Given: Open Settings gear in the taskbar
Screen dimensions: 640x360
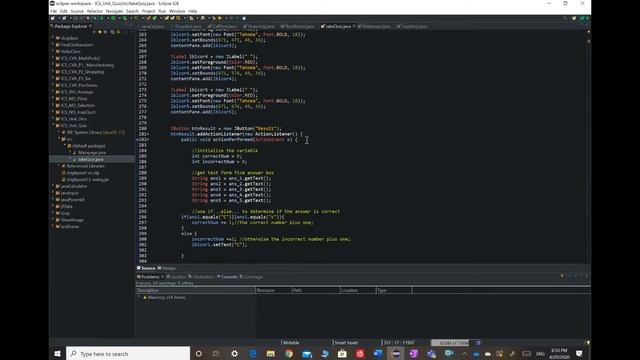Looking at the screenshot, I should (x=235, y=353).
